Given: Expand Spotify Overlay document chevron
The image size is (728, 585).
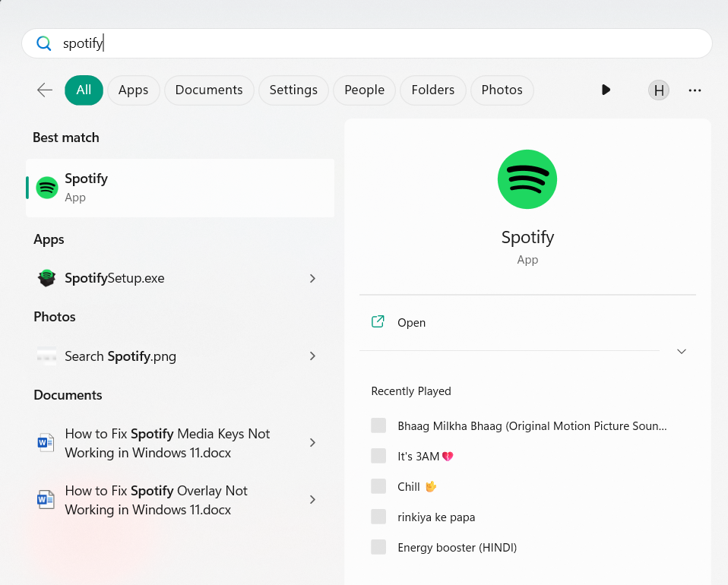Looking at the screenshot, I should coord(312,500).
